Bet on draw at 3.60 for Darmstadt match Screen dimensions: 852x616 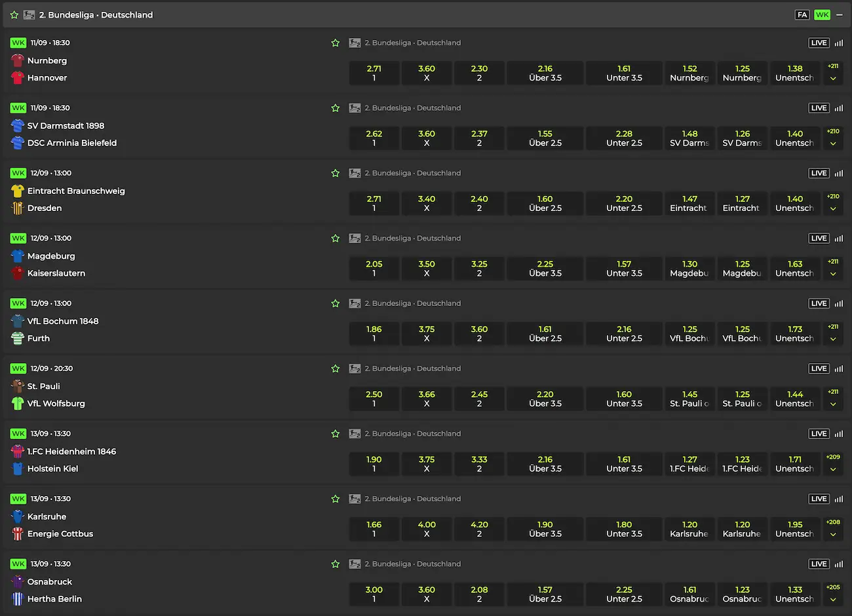coord(427,138)
